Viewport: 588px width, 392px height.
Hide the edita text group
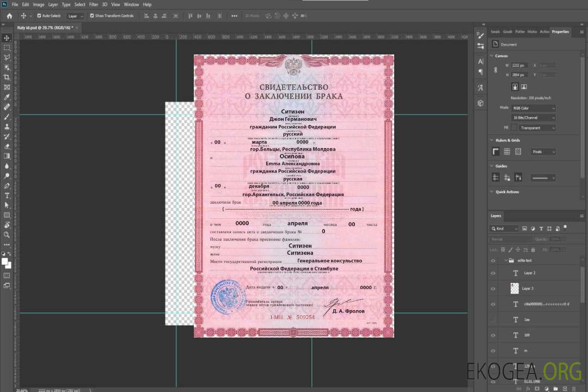tap(493, 261)
